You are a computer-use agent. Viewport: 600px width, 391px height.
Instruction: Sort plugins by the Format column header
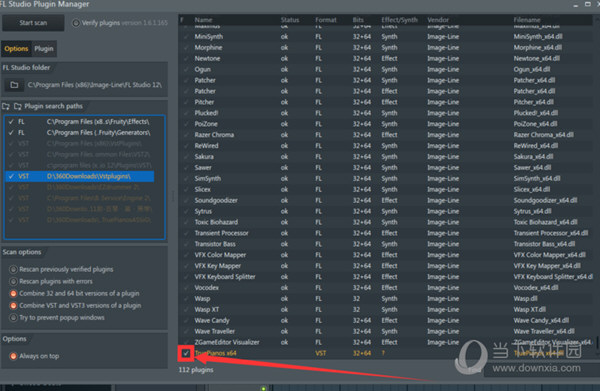pyautogui.click(x=326, y=20)
